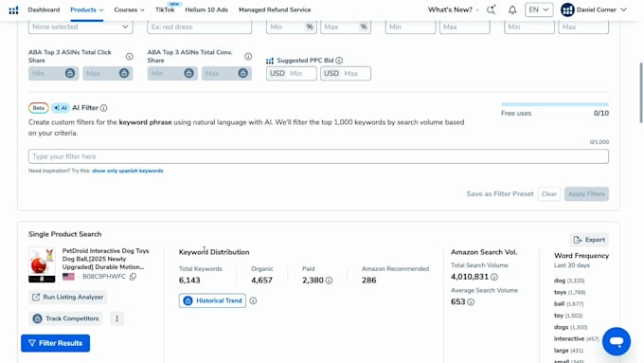Screen dimensions: 644x363
Task: Show info for ABA Top 3 ASINs Total Conv. Share
Action: (248, 56)
